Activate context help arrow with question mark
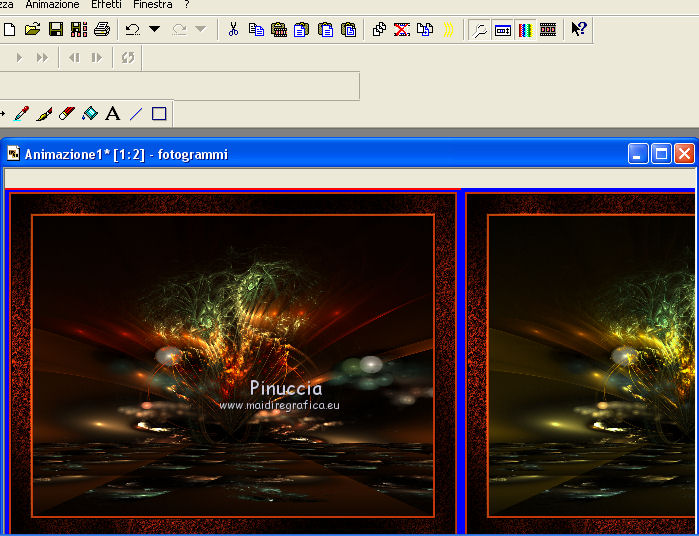Screen dimensions: 699x536 [x=579, y=29]
